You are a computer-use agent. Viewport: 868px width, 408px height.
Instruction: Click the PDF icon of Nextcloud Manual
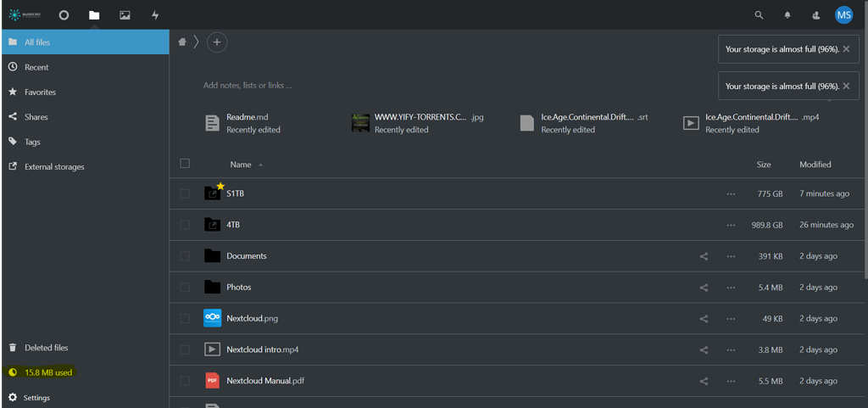(212, 381)
